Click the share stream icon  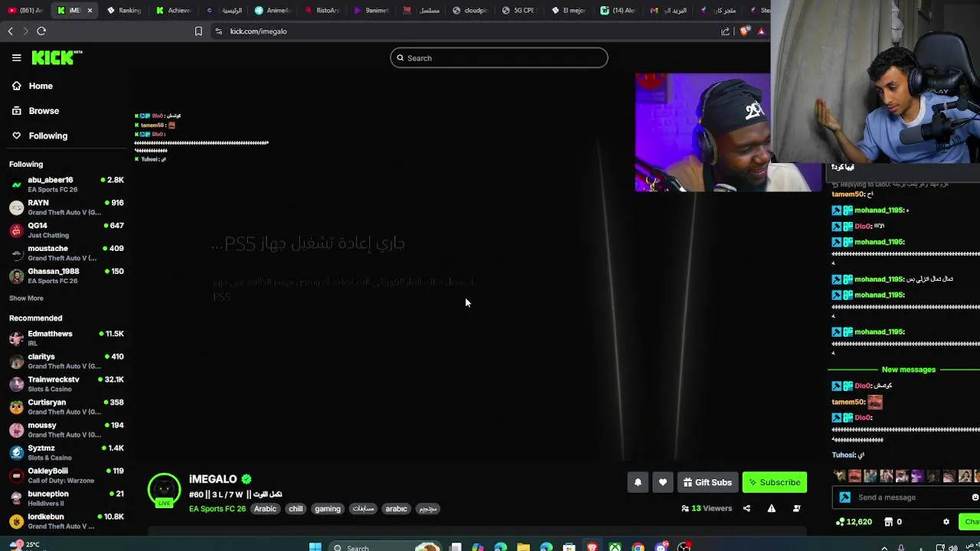pos(746,508)
